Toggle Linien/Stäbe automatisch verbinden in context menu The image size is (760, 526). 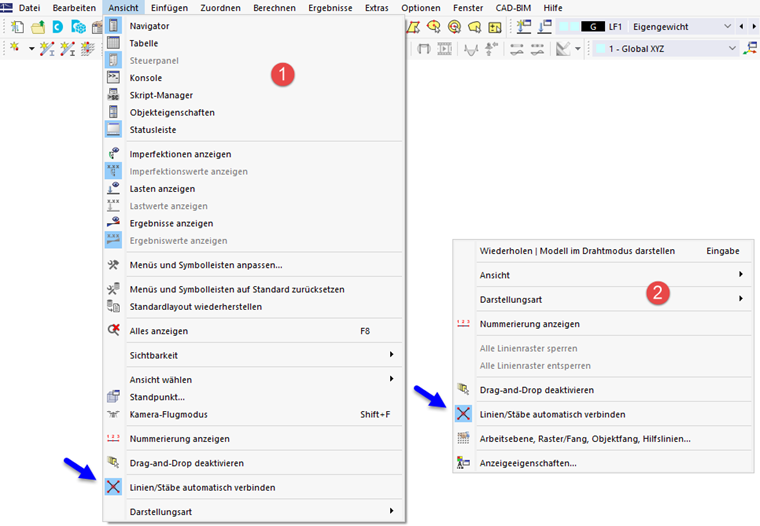603,414
